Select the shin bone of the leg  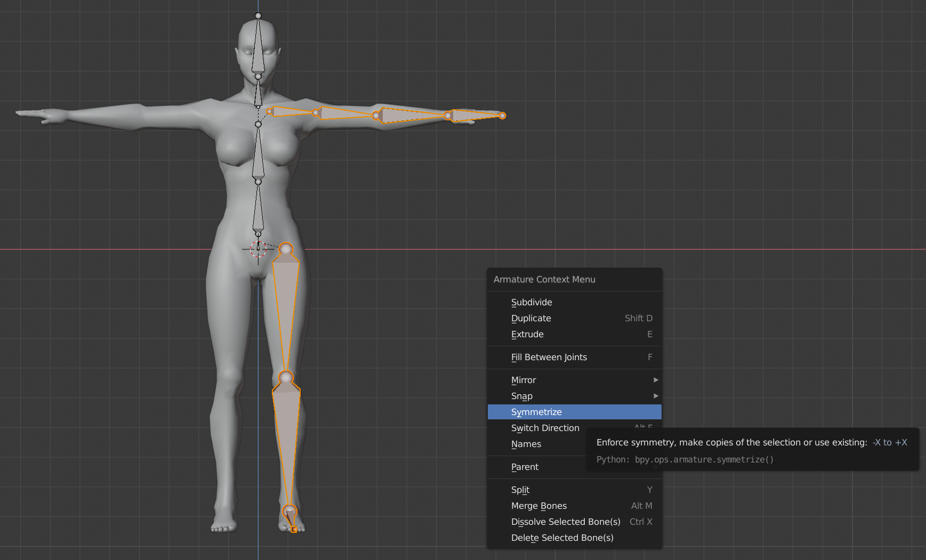[287, 442]
